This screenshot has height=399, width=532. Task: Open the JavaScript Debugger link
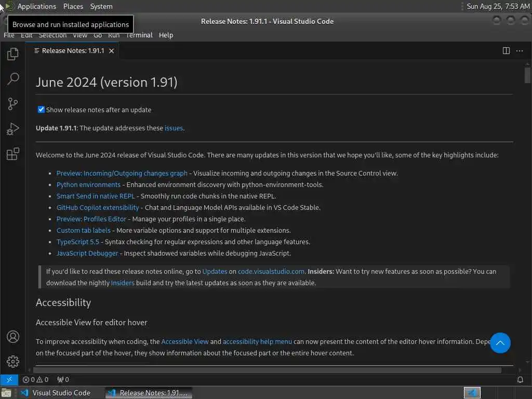pyautogui.click(x=87, y=253)
